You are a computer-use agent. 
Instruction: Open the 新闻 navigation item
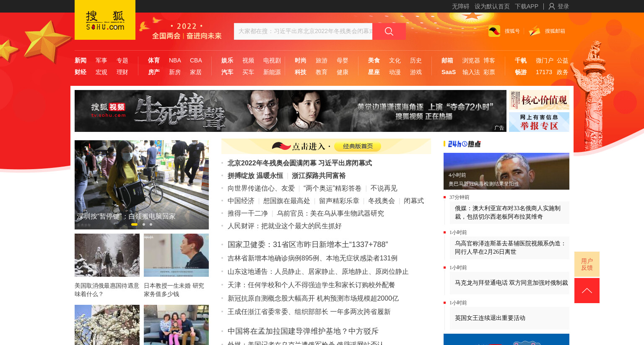(80, 60)
